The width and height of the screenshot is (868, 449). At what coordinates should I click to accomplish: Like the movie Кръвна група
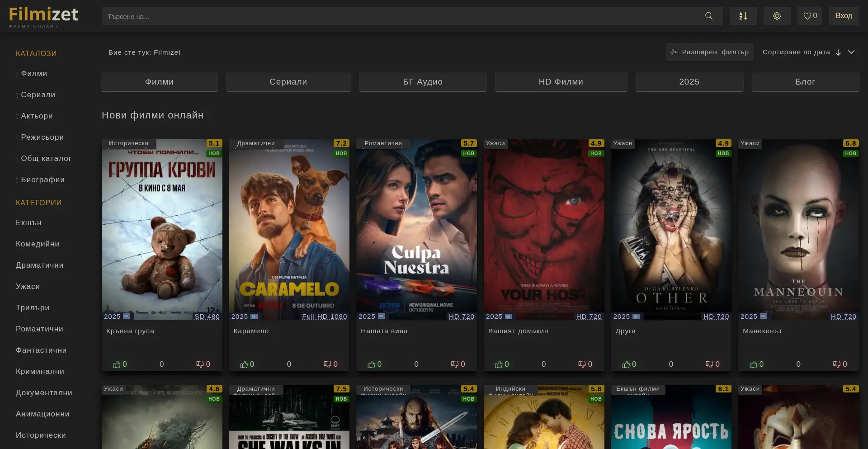coord(117,364)
